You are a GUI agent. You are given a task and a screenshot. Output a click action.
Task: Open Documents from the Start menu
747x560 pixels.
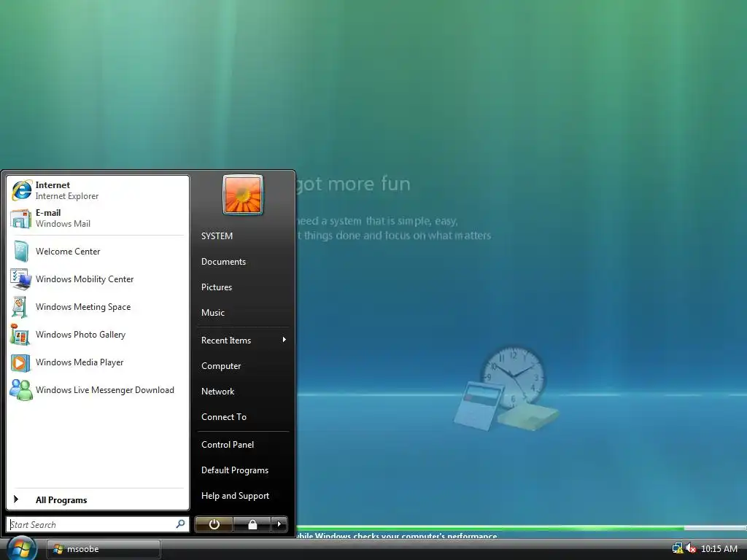223,262
